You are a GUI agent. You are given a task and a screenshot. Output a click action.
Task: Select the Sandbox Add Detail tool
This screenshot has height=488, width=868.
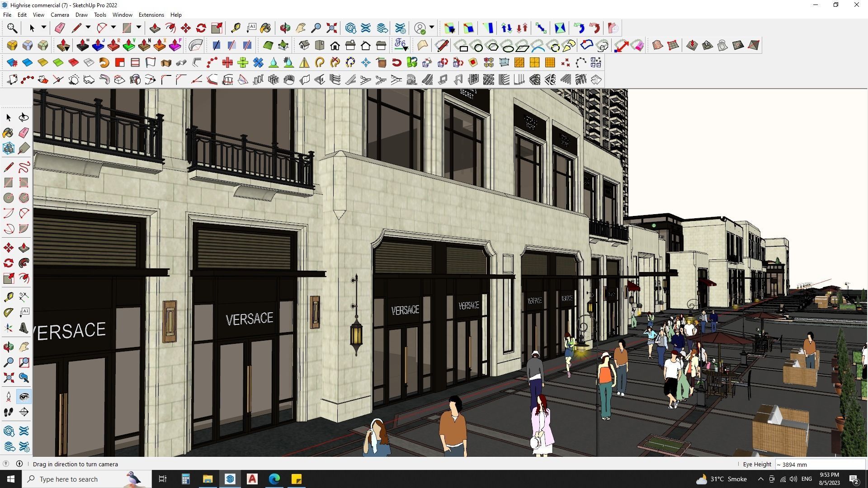pyautogui.click(x=738, y=45)
